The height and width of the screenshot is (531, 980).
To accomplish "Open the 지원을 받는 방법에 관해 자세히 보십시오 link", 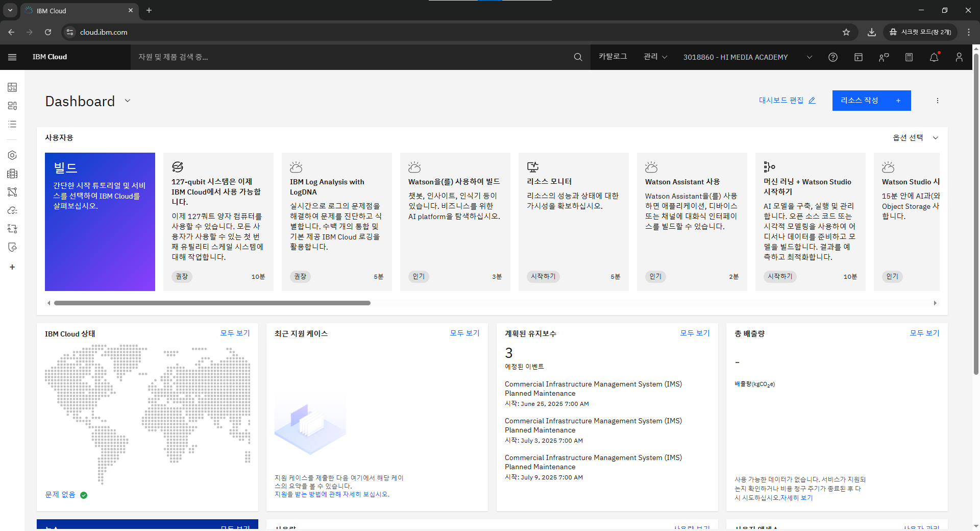I will [x=331, y=494].
